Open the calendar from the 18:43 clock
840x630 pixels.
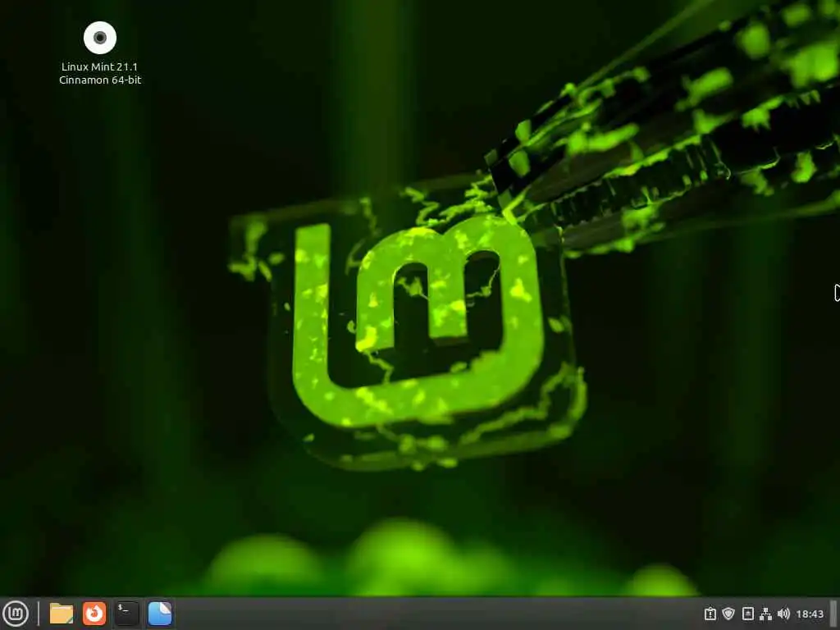pyautogui.click(x=810, y=614)
